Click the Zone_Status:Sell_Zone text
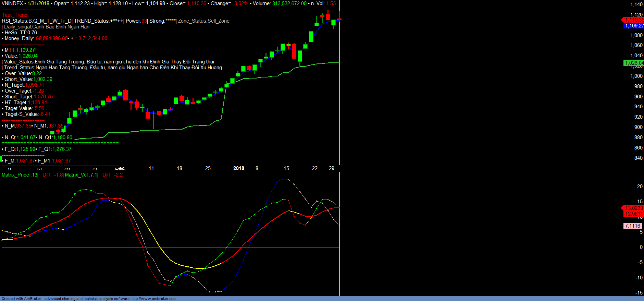The height and width of the screenshot is (301, 644). 204,21
